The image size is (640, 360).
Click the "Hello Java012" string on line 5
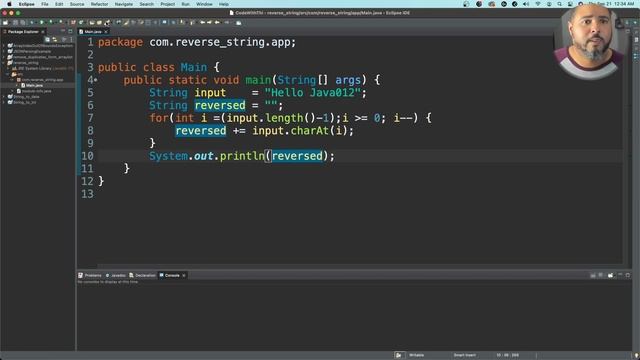(x=312, y=93)
